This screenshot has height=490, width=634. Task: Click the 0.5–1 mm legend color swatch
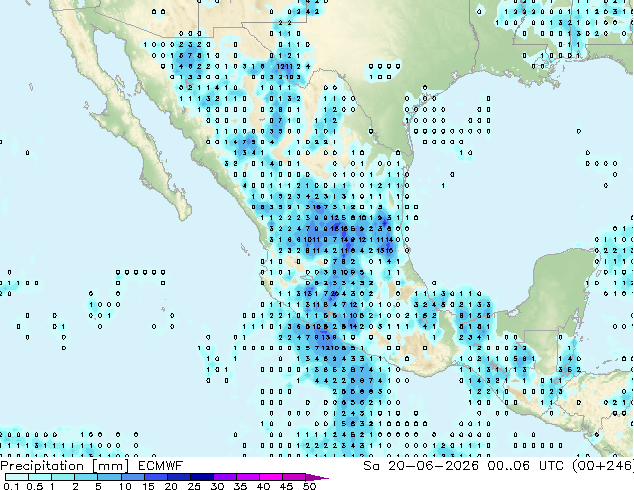click(x=40, y=477)
